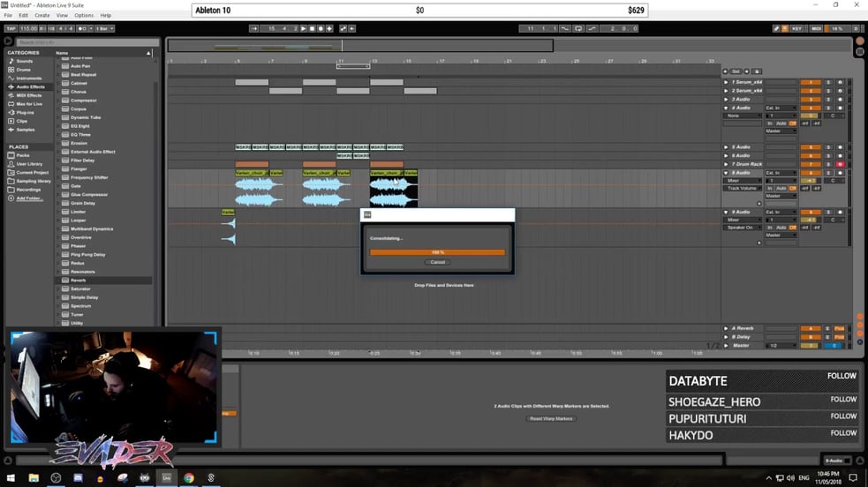The image size is (868, 487).
Task: Click the Automation Arm icon
Action: click(x=343, y=28)
